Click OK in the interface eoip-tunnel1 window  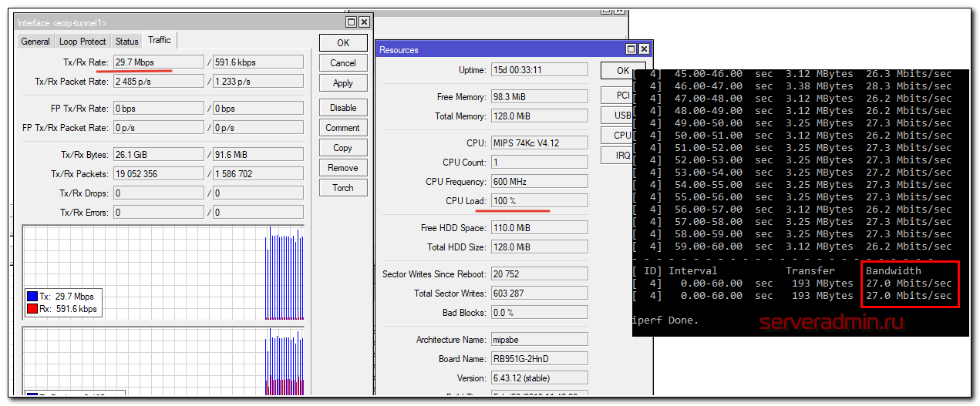343,43
